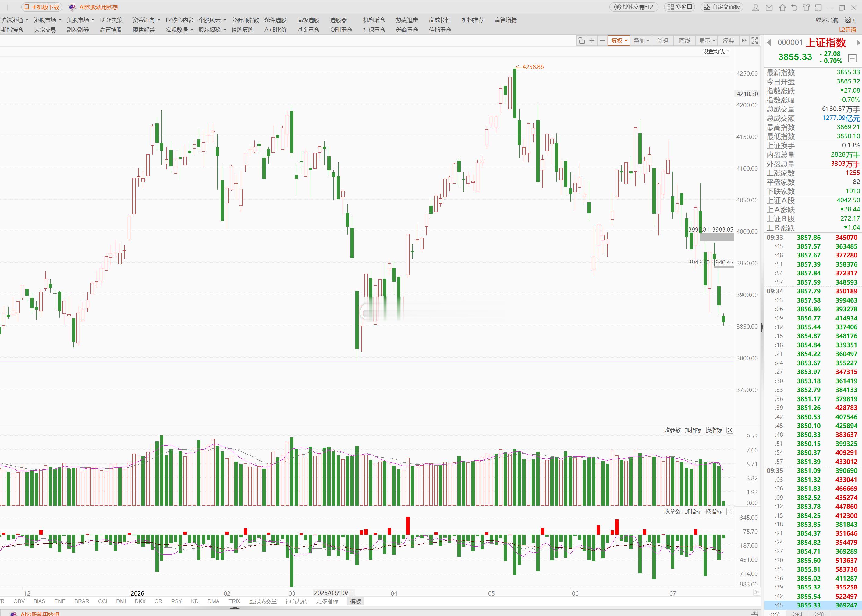Select the BIAS indicator tab
The height and width of the screenshot is (616, 862).
click(x=39, y=601)
